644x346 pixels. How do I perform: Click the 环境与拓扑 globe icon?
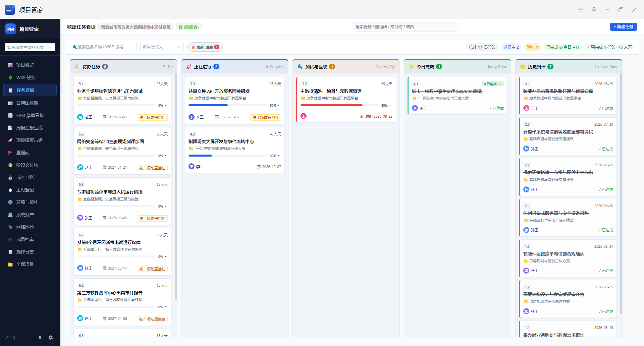point(10,202)
